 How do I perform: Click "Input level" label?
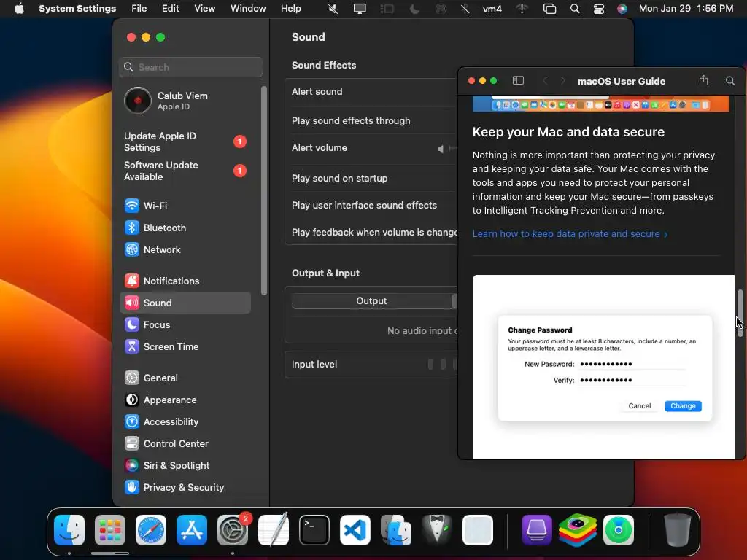[314, 365]
